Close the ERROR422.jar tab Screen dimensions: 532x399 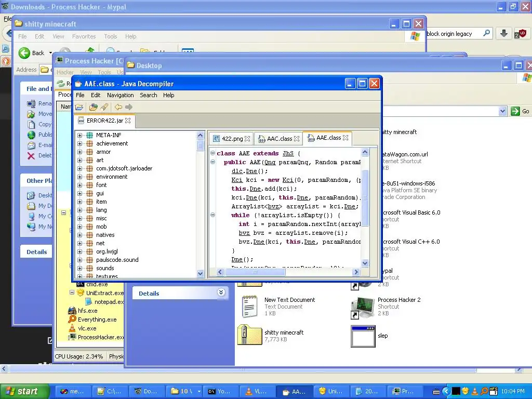click(x=128, y=121)
